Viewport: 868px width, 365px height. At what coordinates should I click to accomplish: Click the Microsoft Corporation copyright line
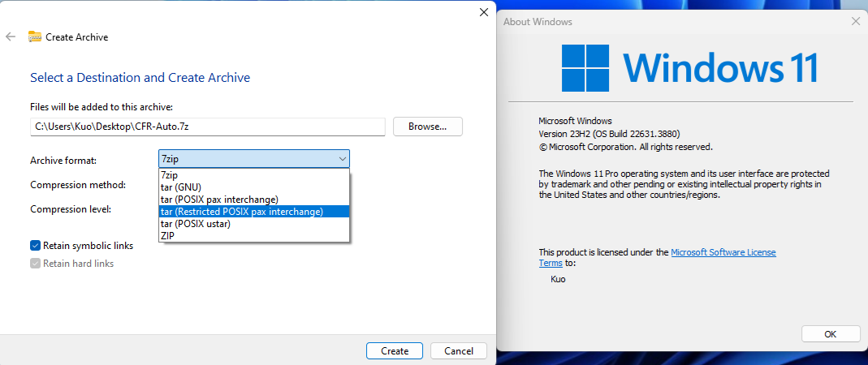tap(625, 147)
